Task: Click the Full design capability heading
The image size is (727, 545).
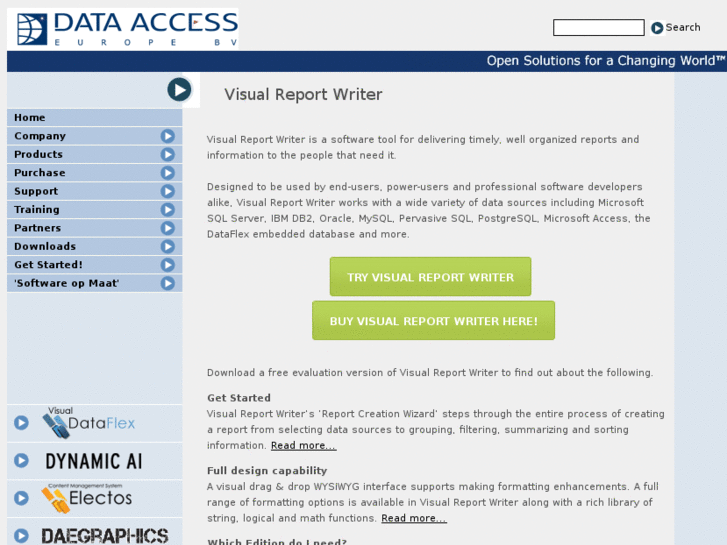Action: (267, 471)
